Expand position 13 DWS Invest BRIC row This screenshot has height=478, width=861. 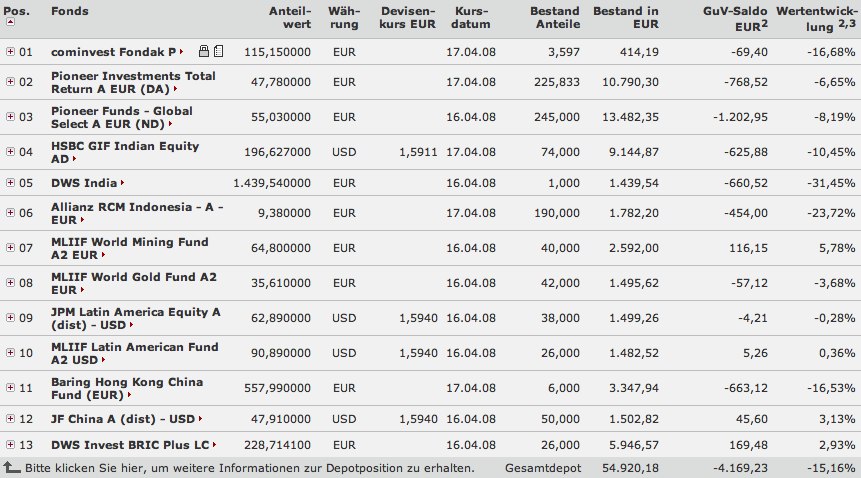pyautogui.click(x=10, y=444)
